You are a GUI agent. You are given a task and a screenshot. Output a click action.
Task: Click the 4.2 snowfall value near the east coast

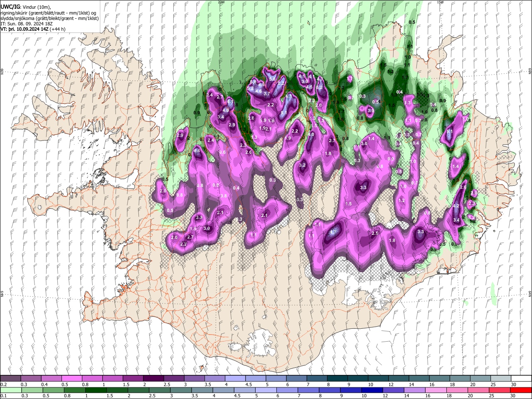coord(456,206)
